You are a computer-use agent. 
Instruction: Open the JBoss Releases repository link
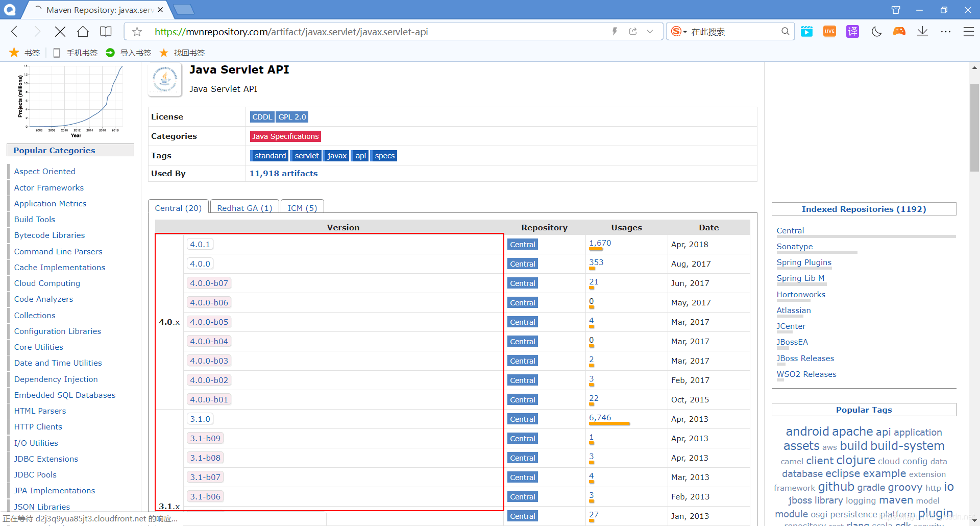click(x=805, y=358)
